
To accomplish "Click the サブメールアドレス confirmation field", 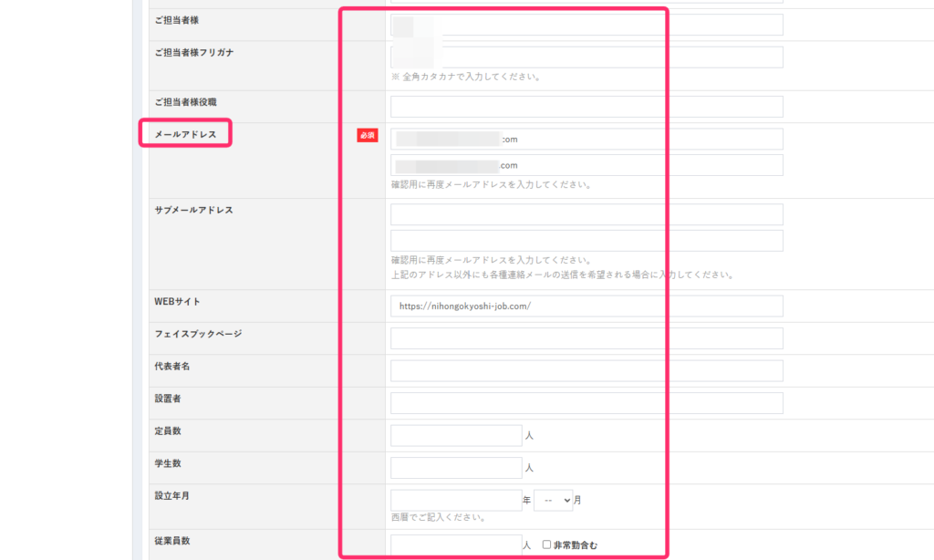I will 586,241.
